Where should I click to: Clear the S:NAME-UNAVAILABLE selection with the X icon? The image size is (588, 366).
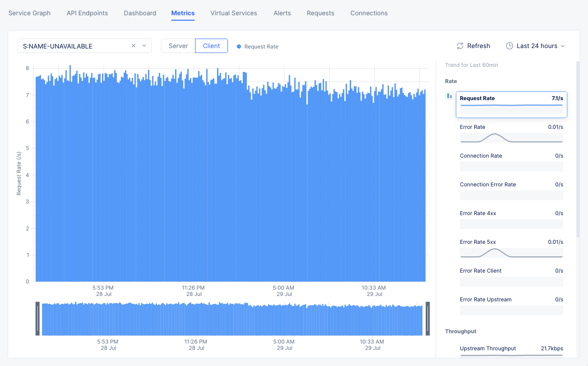coord(134,46)
